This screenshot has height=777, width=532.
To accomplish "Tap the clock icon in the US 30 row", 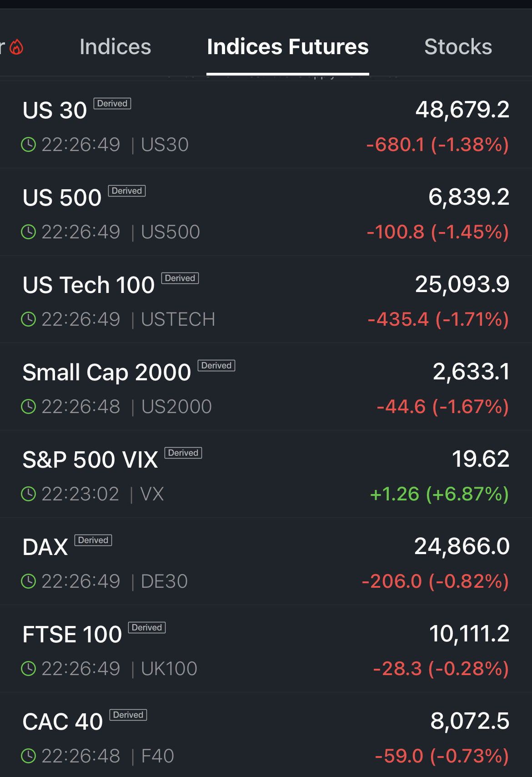I will (29, 145).
